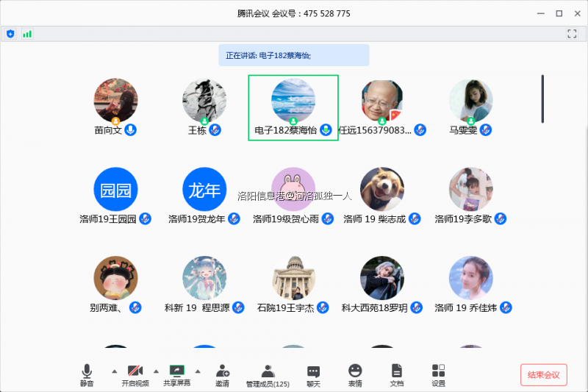Click the window title meeting number 475 528 775
588x392 pixels.
pyautogui.click(x=326, y=14)
